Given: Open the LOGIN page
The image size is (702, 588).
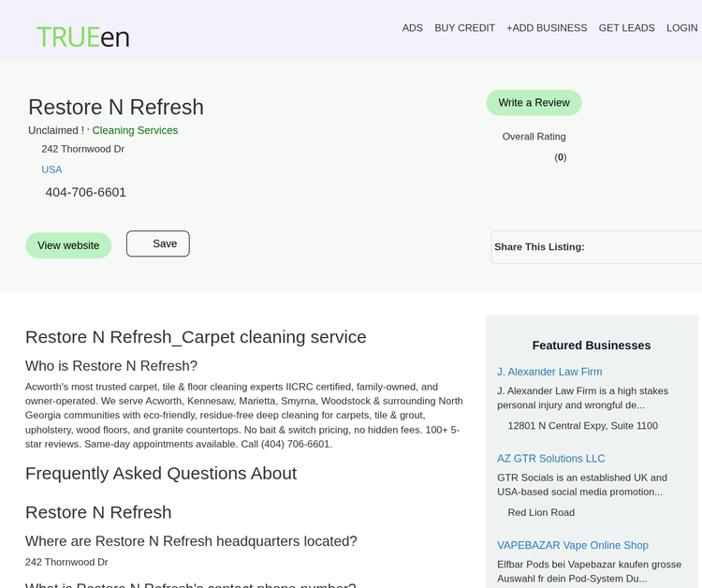Looking at the screenshot, I should pos(681,28).
